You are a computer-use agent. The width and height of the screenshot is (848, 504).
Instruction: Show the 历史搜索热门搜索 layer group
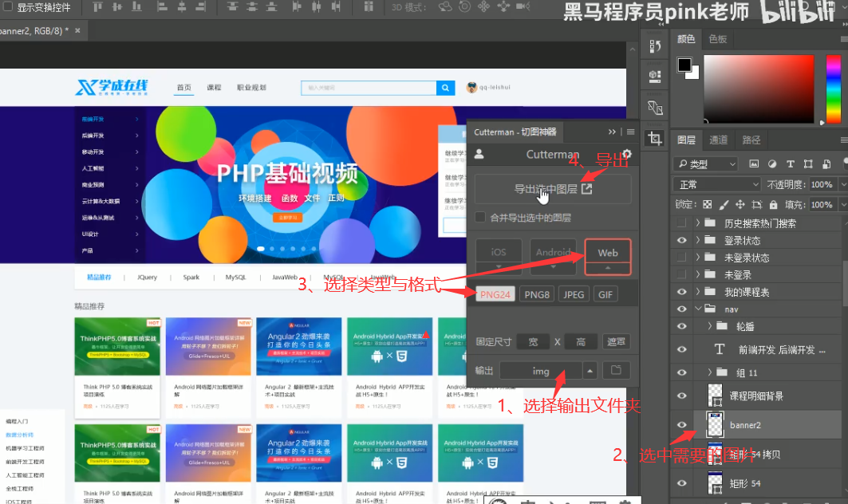pyautogui.click(x=681, y=222)
